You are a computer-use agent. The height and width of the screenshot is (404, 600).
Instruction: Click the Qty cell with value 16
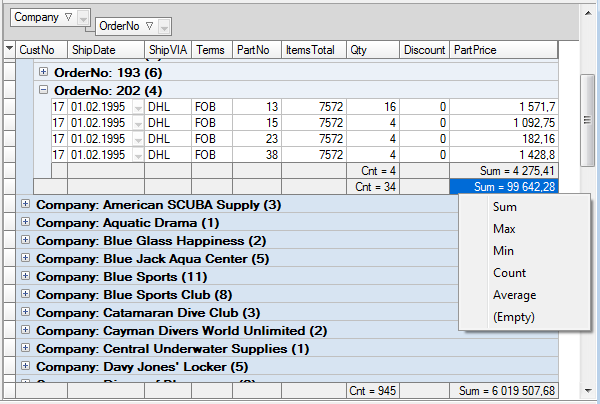[x=371, y=107]
